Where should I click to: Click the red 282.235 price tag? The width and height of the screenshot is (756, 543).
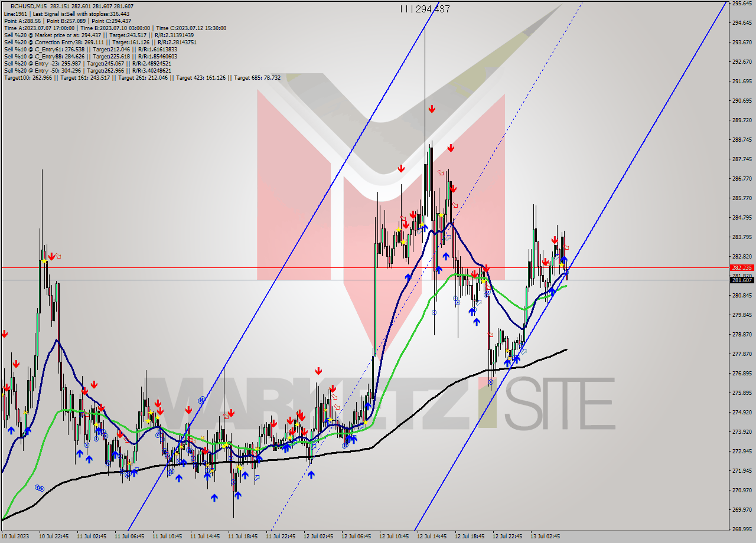[x=742, y=267]
